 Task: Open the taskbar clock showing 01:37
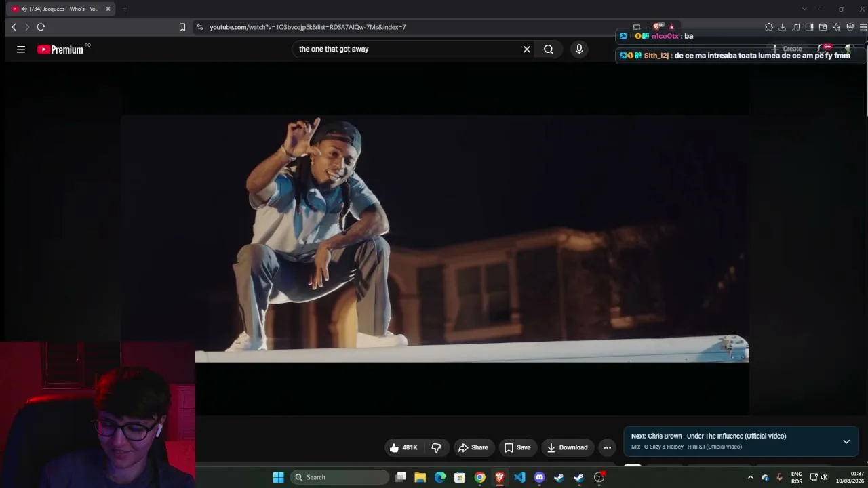[x=850, y=477]
